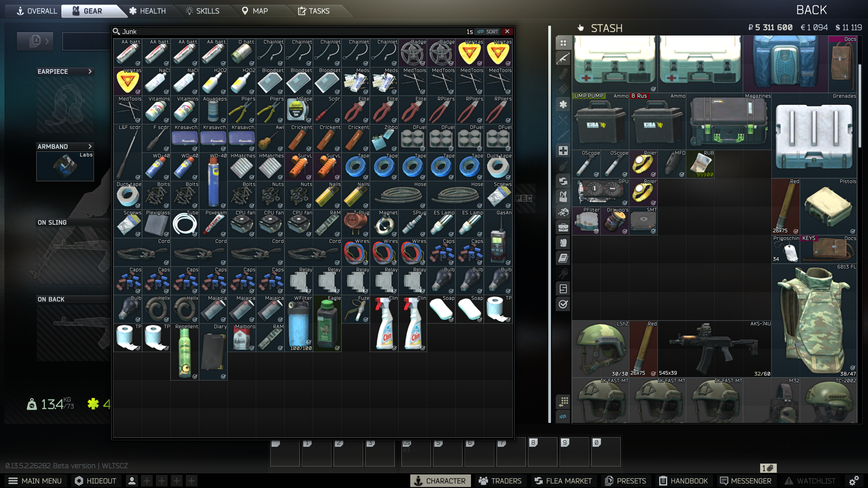This screenshot has height=488, width=868.
Task: Click the Awl item
Action: click(x=270, y=138)
